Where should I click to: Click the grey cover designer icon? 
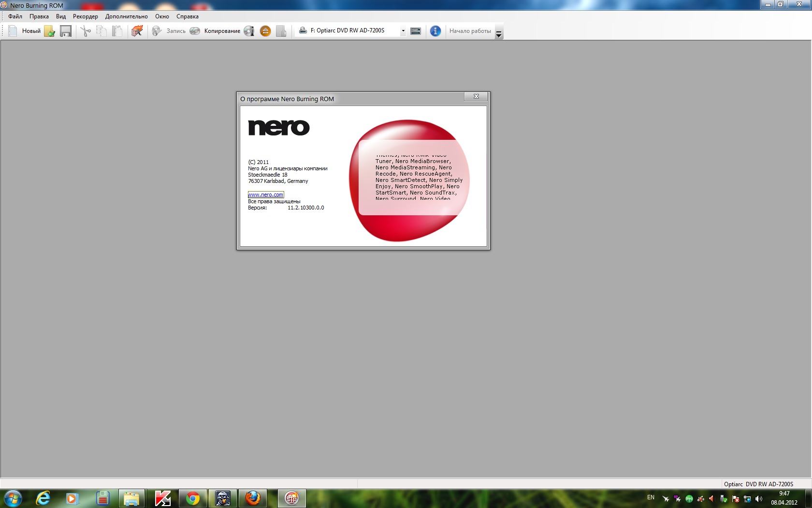pos(281,31)
